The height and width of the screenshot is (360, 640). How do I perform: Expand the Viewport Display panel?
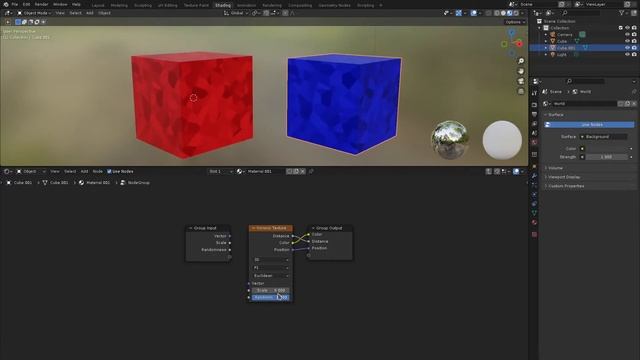(x=564, y=177)
